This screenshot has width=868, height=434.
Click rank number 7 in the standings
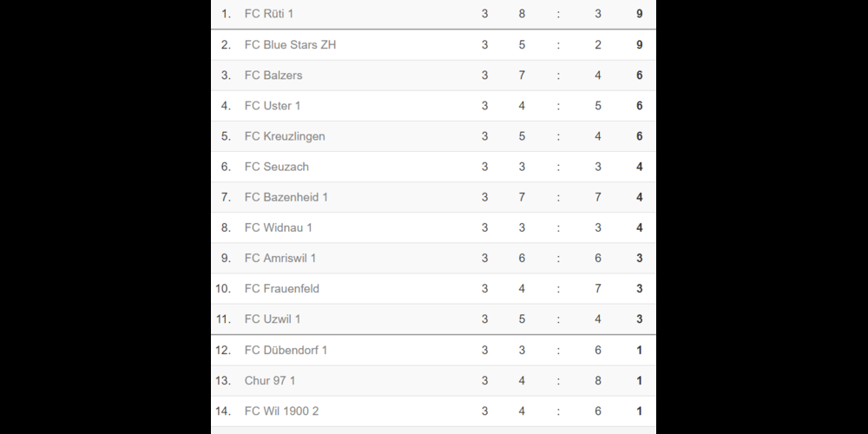pos(226,197)
